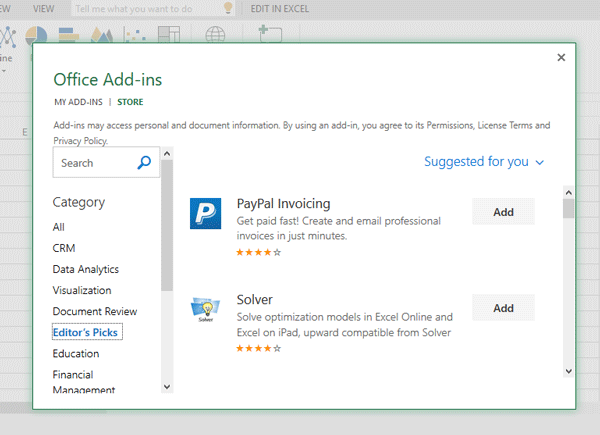This screenshot has height=435, width=600.
Task: Select the STORE tab
Action: [x=130, y=102]
